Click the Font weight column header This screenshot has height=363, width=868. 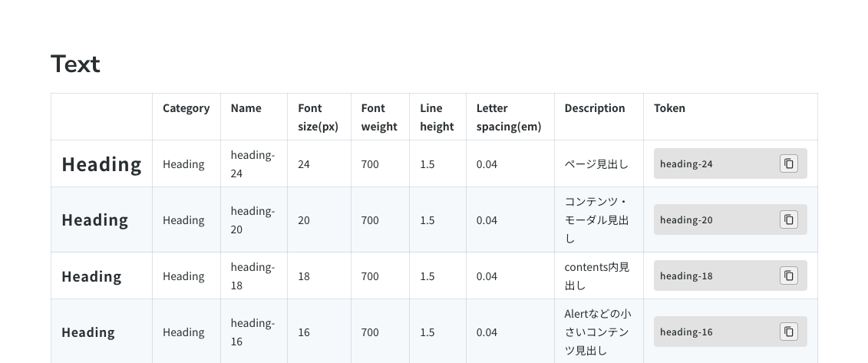[x=379, y=117]
